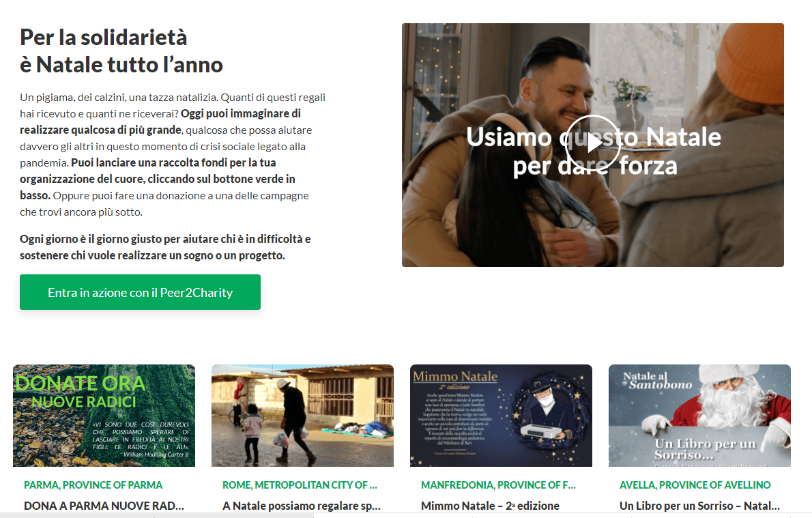Click the video text Usiamo questo Natale
812x518 pixels.
(x=594, y=137)
